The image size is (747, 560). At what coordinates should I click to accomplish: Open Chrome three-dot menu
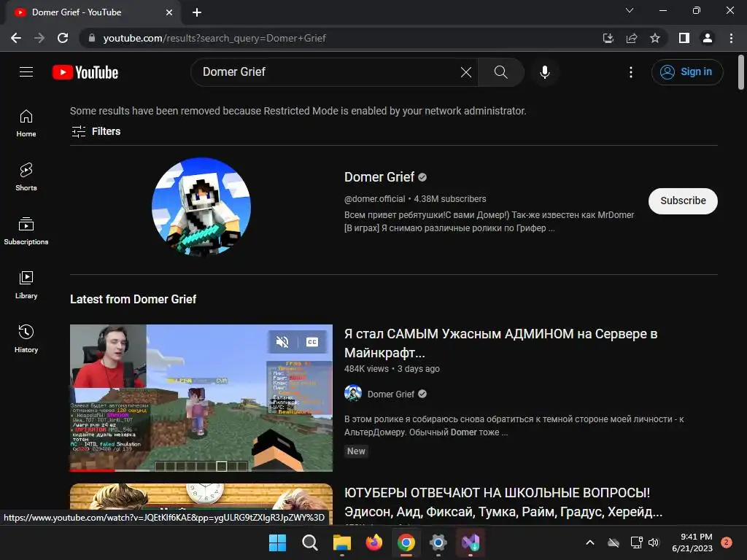tap(731, 38)
